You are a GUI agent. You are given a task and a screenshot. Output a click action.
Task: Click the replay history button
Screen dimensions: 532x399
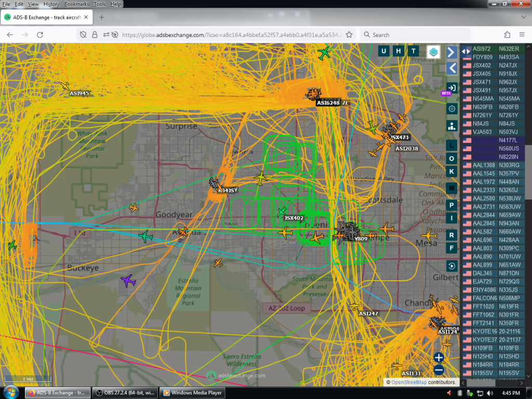click(451, 266)
